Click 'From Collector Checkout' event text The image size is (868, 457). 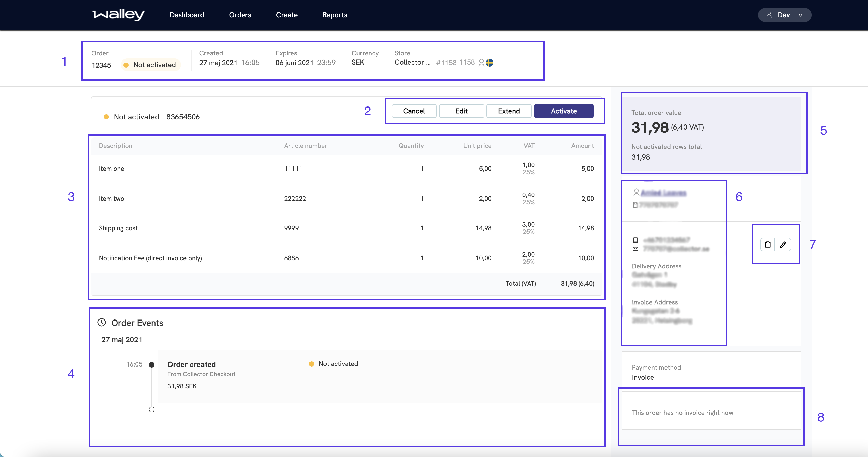click(201, 374)
